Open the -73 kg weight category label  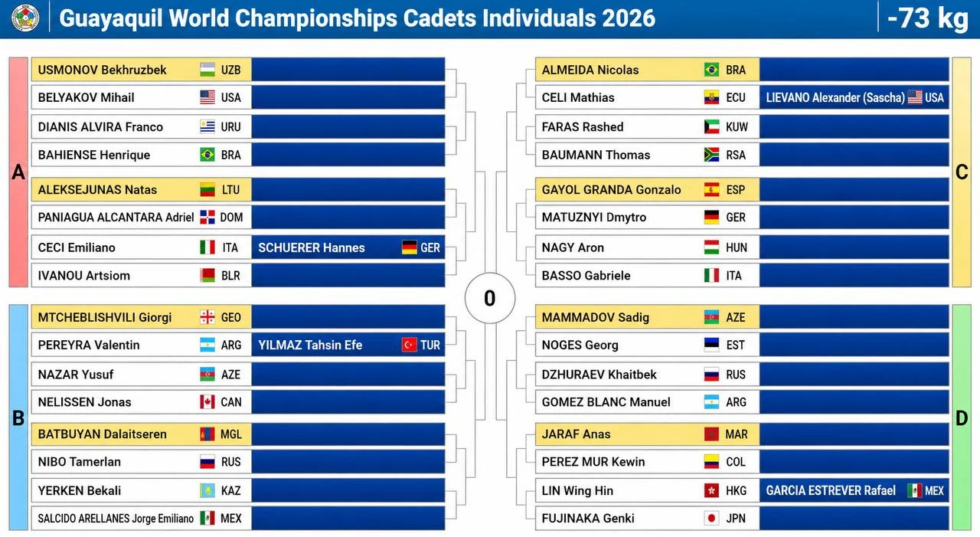coord(928,18)
